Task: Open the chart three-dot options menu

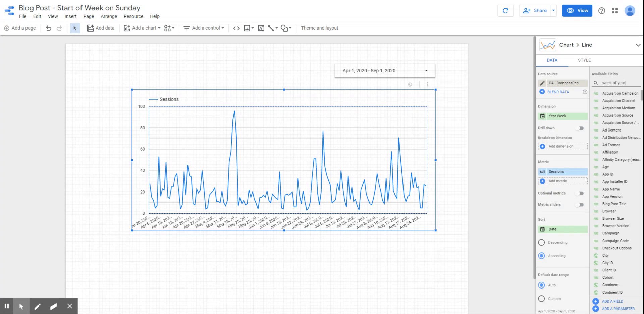Action: click(x=427, y=84)
